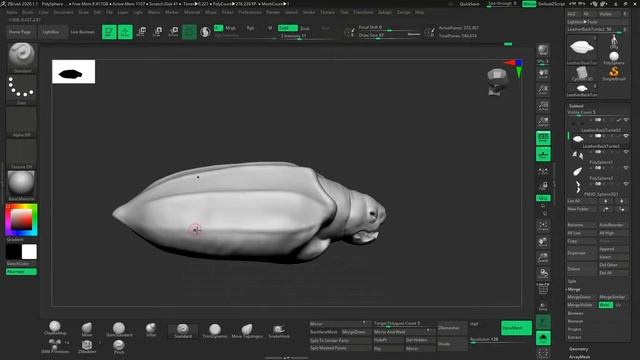Select the Standard brush in bottom shelf
The width and height of the screenshot is (640, 360).
point(183,330)
